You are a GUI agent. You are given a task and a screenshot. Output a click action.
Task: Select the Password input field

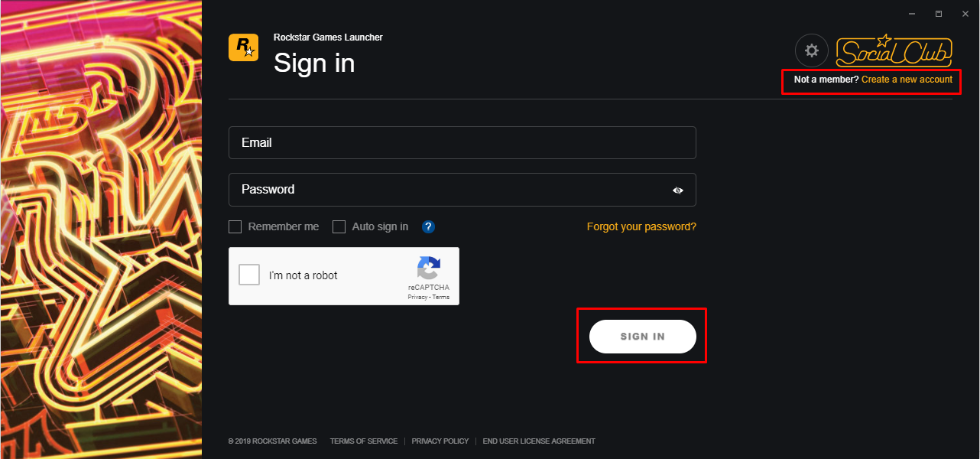(x=462, y=189)
